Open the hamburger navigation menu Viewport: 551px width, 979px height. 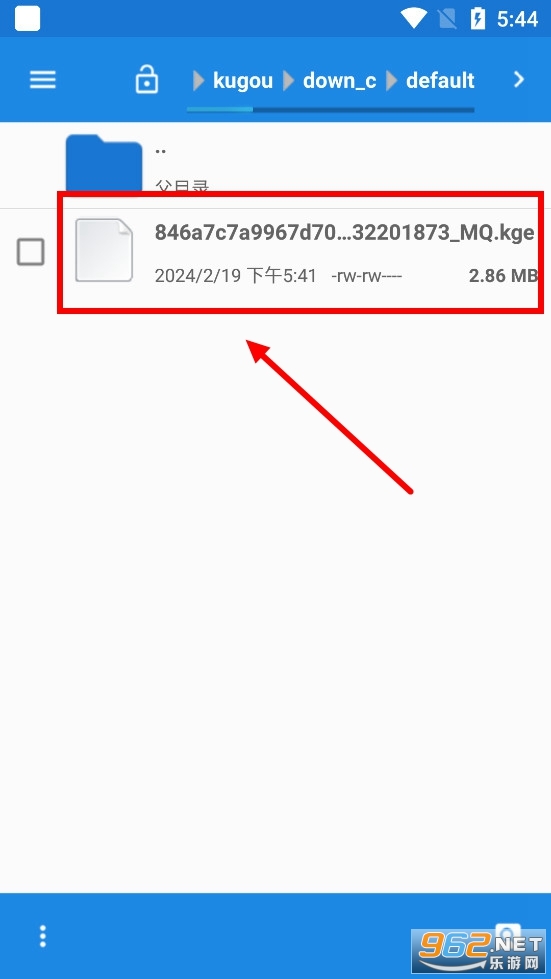tap(43, 79)
